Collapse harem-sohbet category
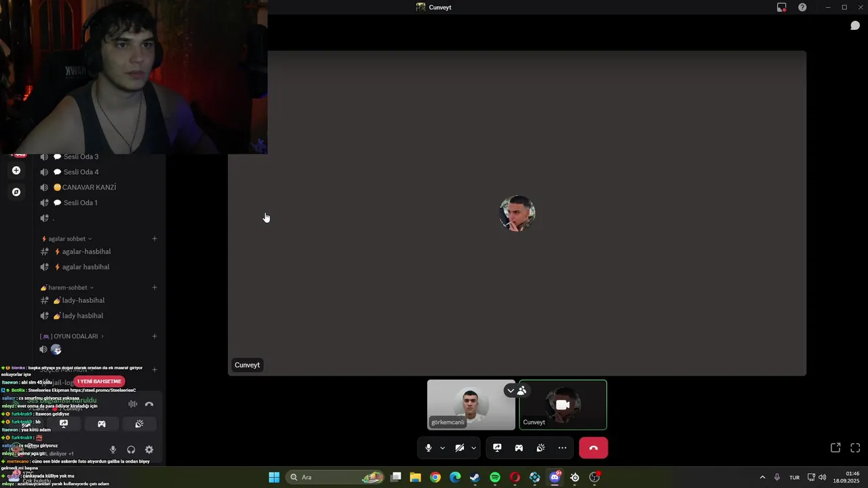 [x=67, y=287]
